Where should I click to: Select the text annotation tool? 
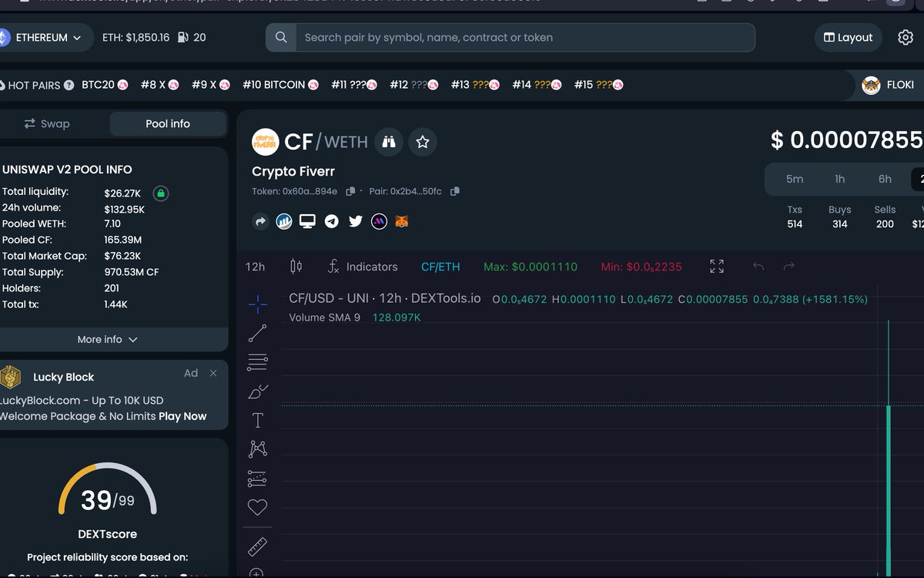(258, 420)
